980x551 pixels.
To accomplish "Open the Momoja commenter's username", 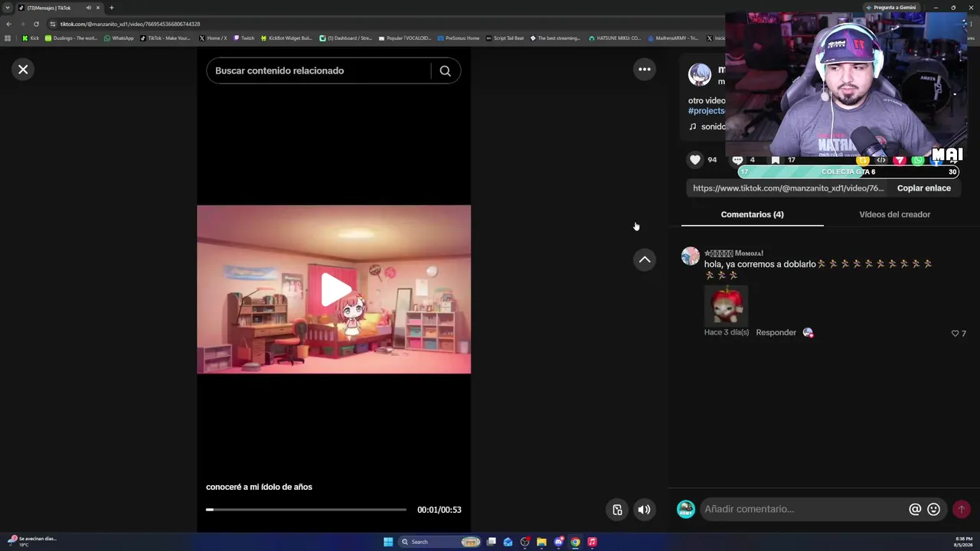I will [733, 253].
